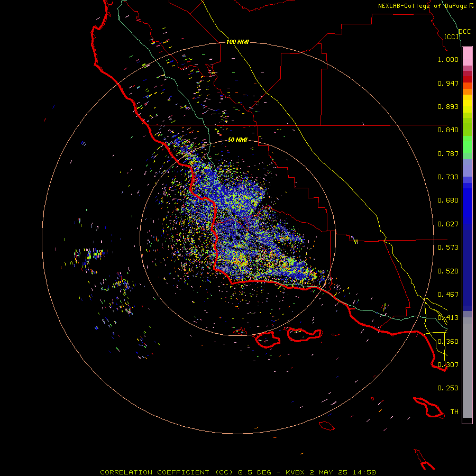Click the 0.253 scale value
Screen dimensions: 476x476
tap(448, 388)
